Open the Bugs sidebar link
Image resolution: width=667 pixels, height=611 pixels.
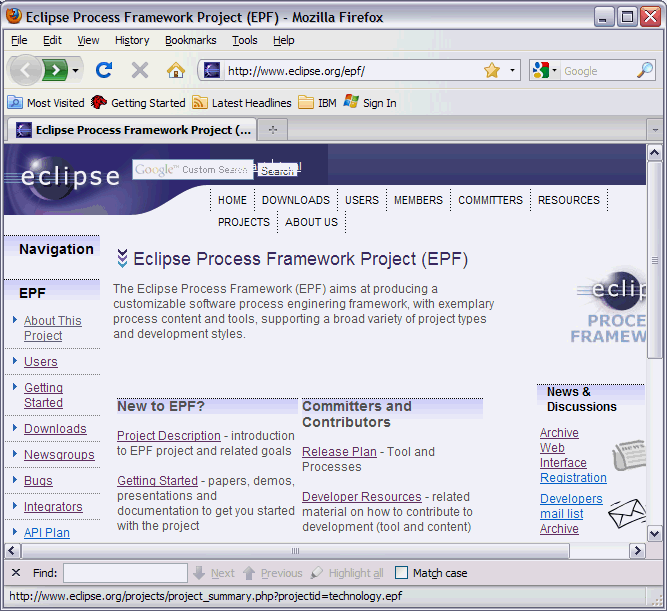point(38,481)
